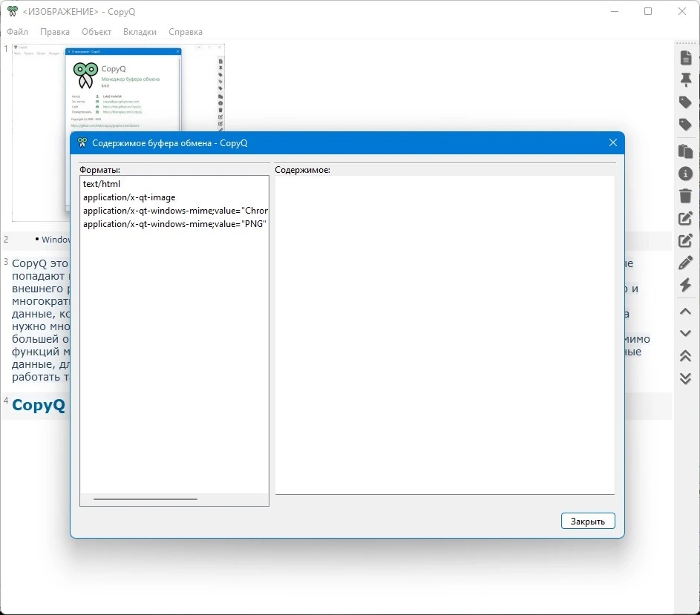The height and width of the screenshot is (615, 700).
Task: Click the single up chevron icon
Action: (x=686, y=311)
